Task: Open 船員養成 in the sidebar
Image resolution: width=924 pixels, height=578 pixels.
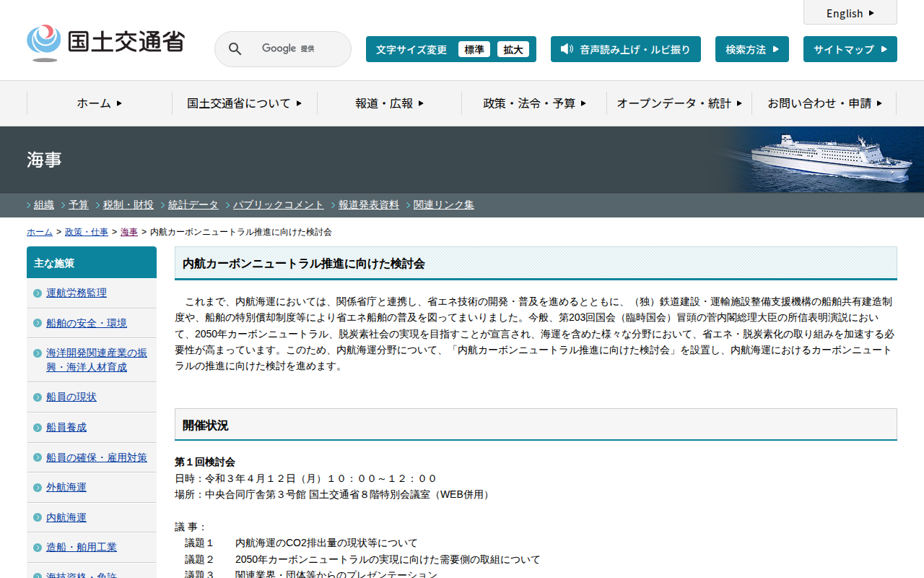Action: click(x=66, y=427)
